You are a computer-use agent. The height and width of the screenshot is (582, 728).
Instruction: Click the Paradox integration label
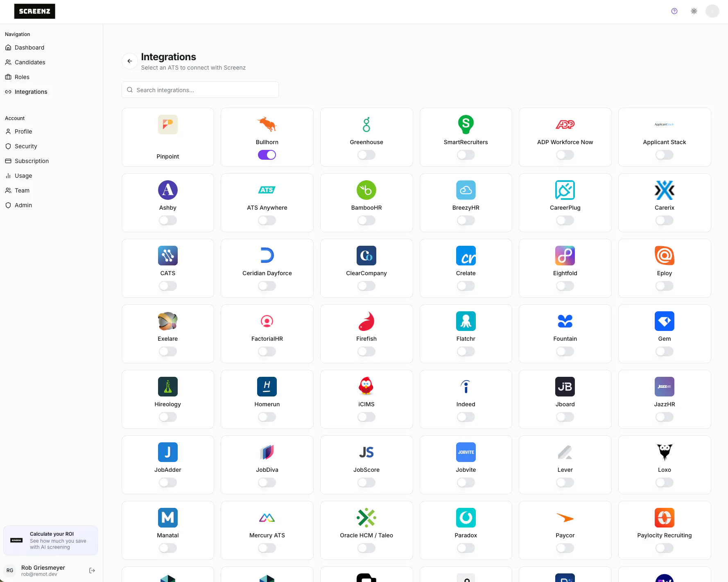coord(466,535)
